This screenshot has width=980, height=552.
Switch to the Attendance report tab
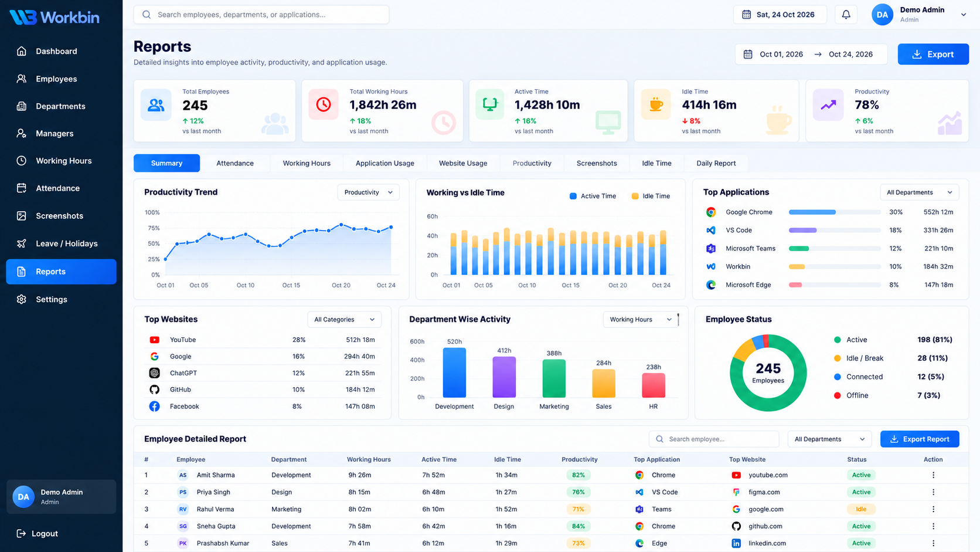235,163
